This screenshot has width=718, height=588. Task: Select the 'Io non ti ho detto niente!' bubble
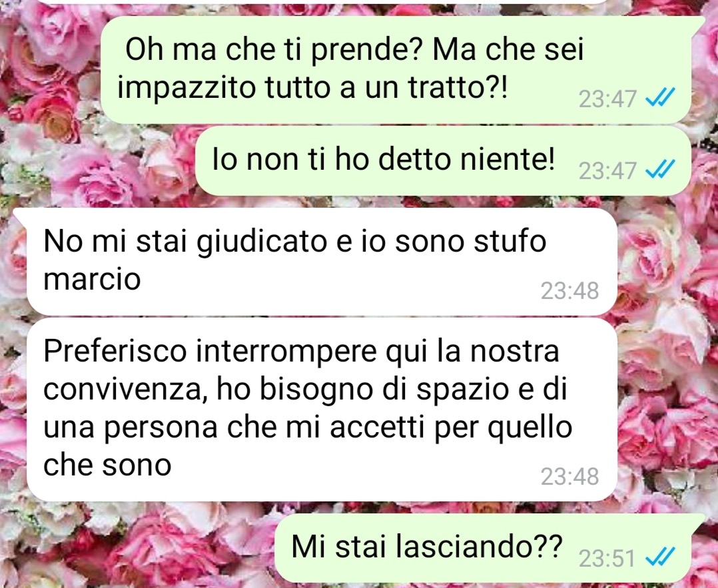[443, 160]
